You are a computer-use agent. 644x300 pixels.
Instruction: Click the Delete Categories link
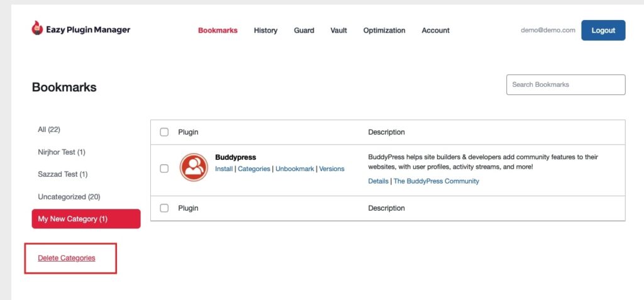(x=67, y=258)
